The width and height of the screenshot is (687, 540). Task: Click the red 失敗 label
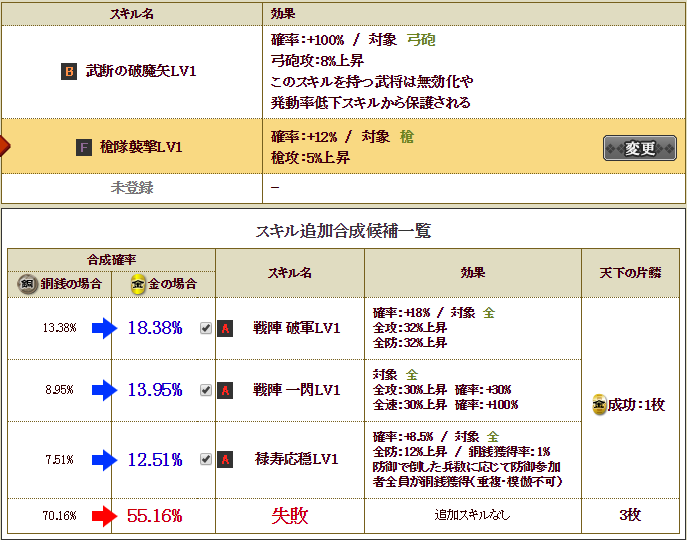[x=290, y=516]
